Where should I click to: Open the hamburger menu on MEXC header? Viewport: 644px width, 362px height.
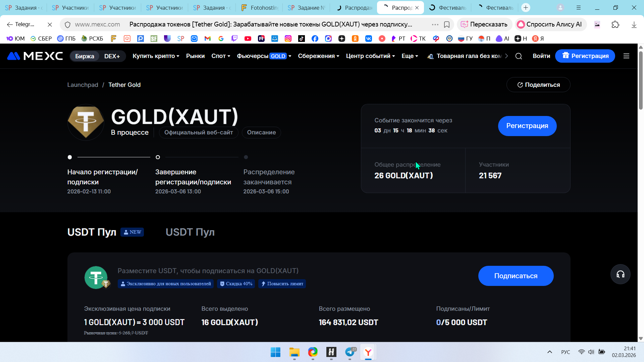[626, 56]
